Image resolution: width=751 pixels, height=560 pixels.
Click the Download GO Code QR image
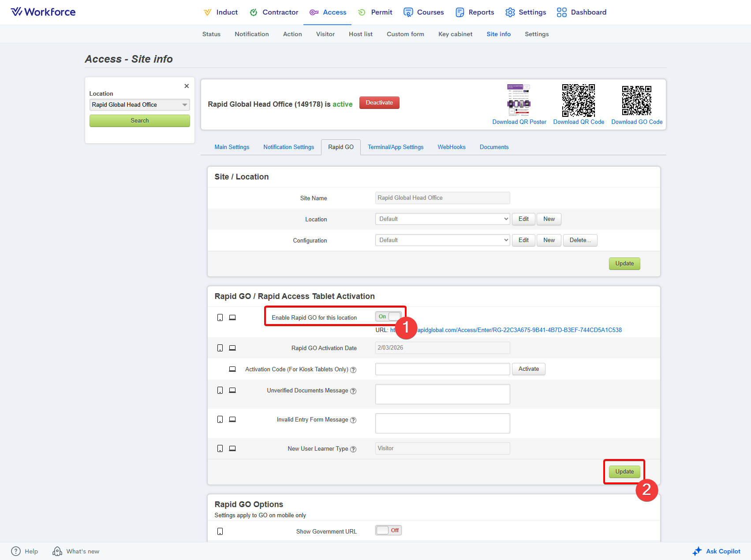click(x=636, y=100)
